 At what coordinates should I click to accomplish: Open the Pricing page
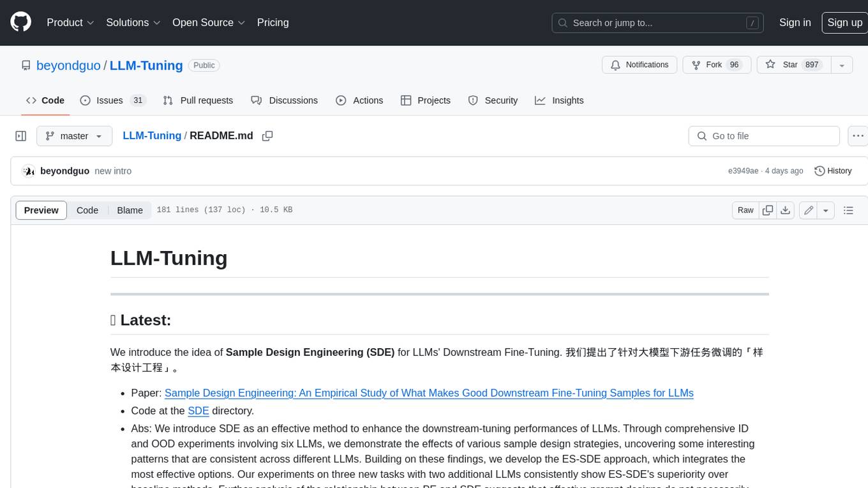(273, 22)
